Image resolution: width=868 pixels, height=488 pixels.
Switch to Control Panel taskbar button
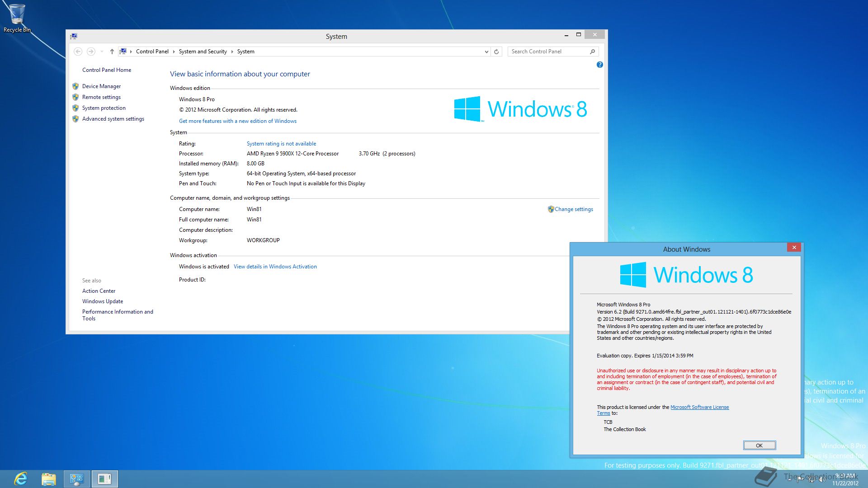click(77, 479)
